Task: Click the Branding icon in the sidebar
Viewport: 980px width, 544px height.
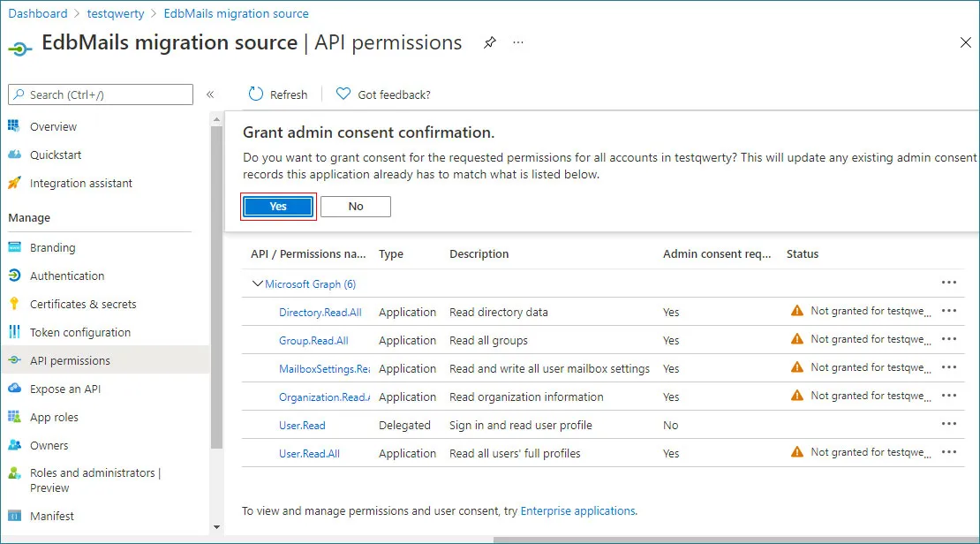Action: click(14, 247)
